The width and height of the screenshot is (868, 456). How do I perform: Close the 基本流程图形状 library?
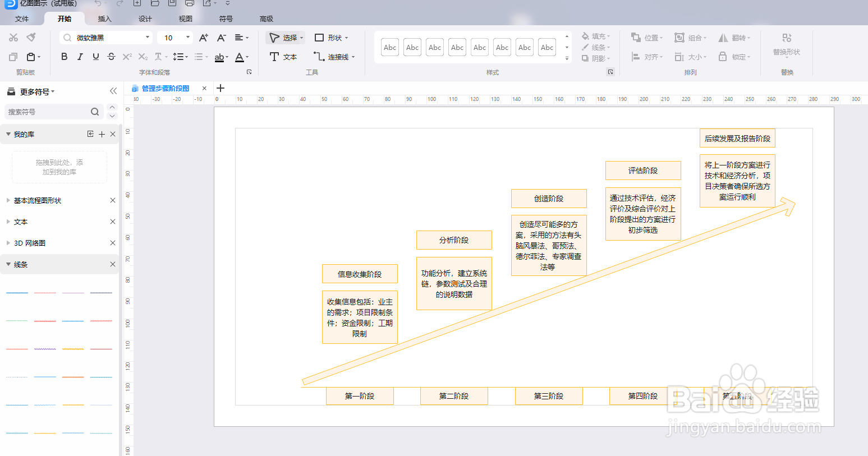(x=113, y=200)
